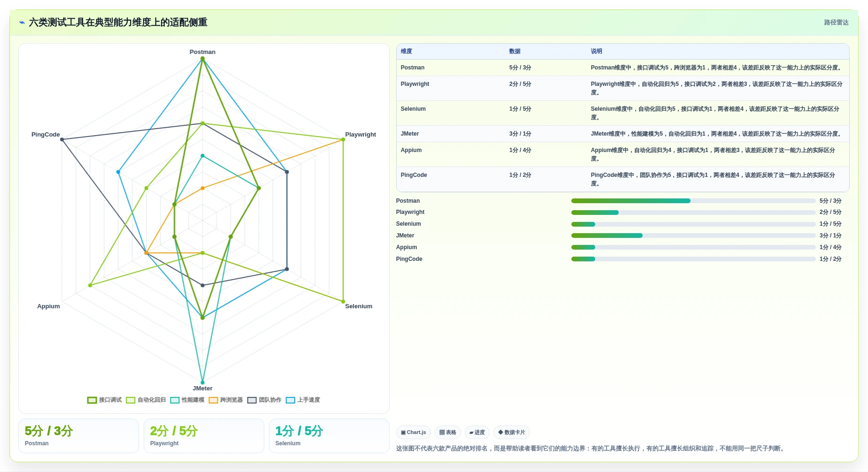This screenshot has height=472, width=868.
Task: Toggle the 团队协作 legend entry
Action: point(264,400)
